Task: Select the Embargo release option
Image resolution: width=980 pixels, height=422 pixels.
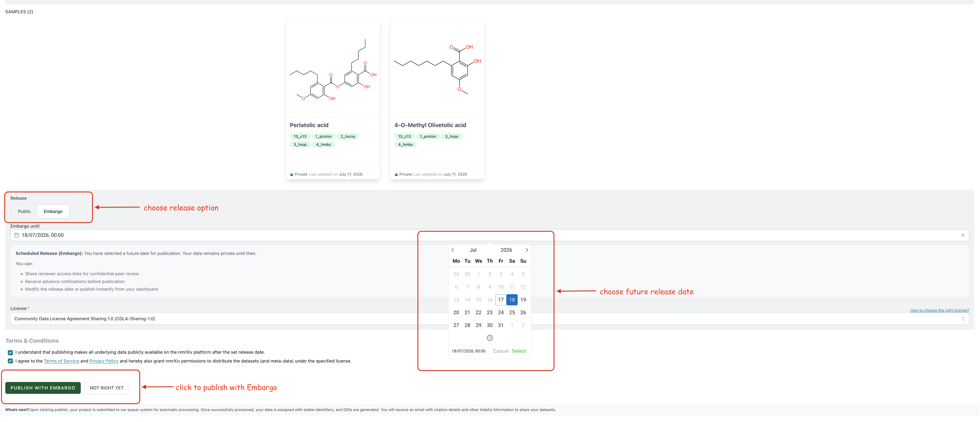Action: point(53,211)
